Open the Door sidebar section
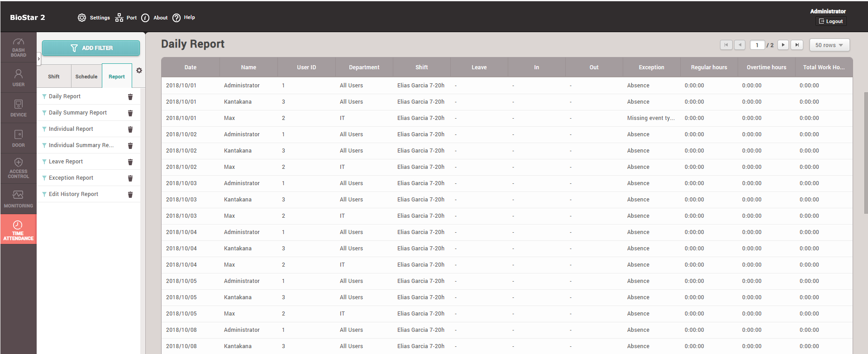The image size is (868, 354). coord(18,139)
